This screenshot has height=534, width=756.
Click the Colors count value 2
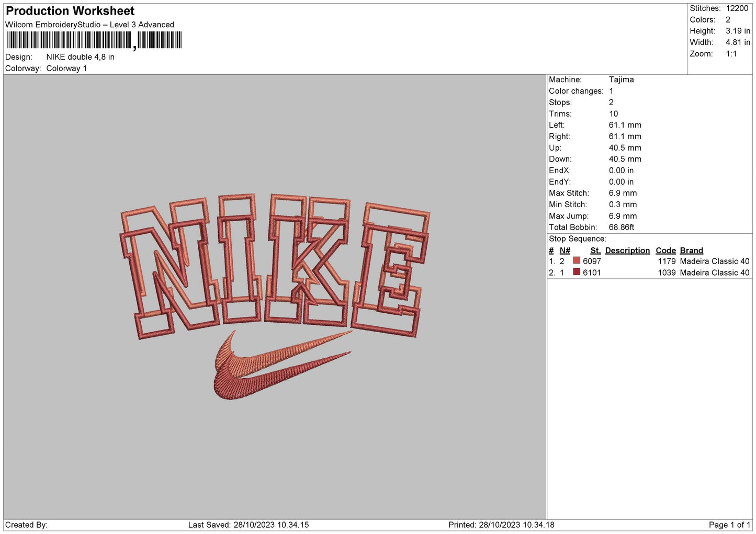(x=728, y=20)
